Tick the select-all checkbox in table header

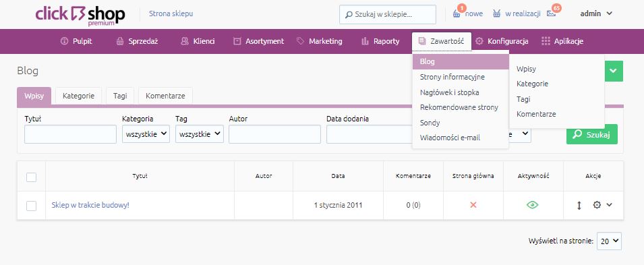point(31,177)
